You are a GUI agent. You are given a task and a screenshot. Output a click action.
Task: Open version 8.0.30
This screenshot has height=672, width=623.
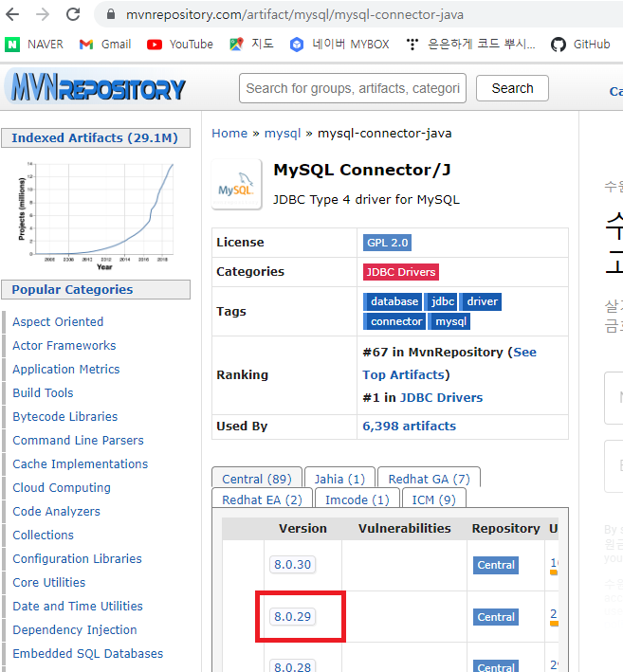pyautogui.click(x=292, y=565)
